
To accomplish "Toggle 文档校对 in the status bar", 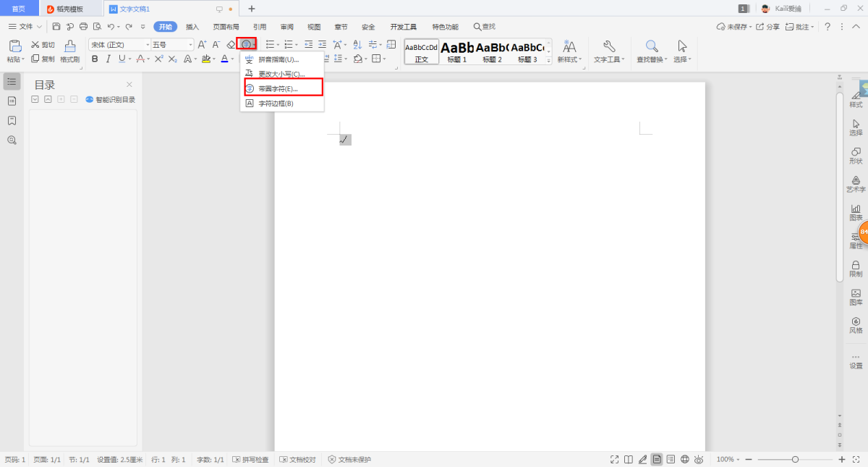I will 297,460.
